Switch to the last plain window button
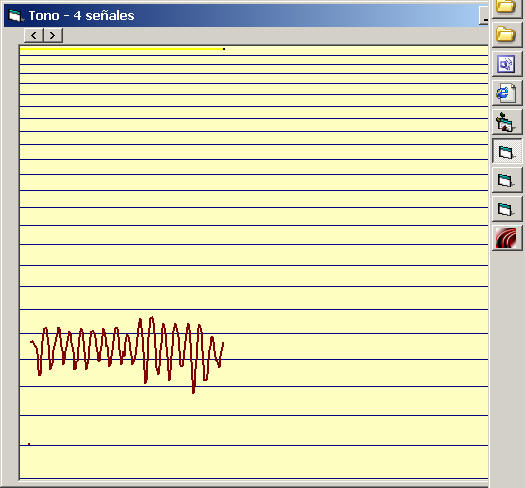 click(507, 209)
